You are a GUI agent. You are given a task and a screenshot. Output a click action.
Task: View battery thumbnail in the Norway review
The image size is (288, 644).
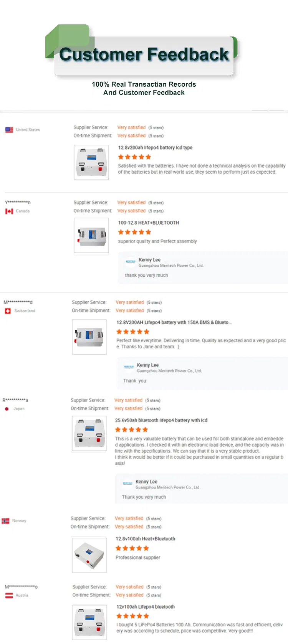89,555
